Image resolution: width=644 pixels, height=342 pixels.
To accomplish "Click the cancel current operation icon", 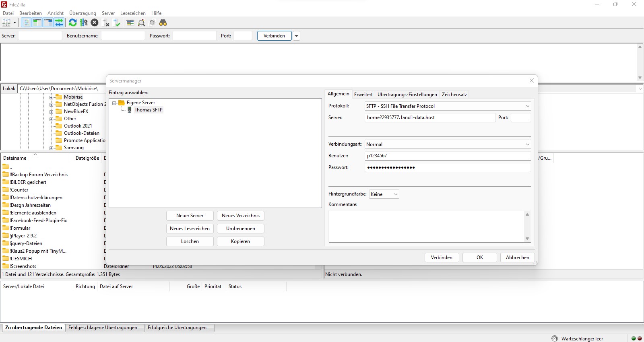I will point(95,23).
